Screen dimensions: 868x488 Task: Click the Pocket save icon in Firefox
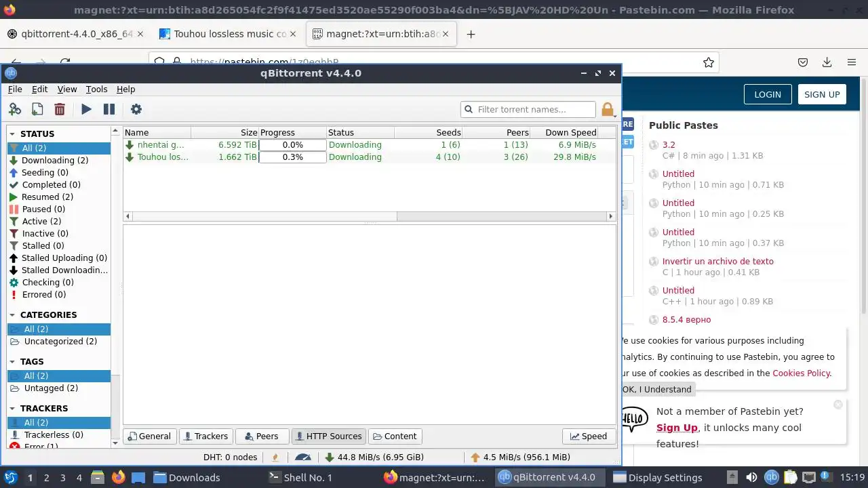pyautogui.click(x=803, y=62)
